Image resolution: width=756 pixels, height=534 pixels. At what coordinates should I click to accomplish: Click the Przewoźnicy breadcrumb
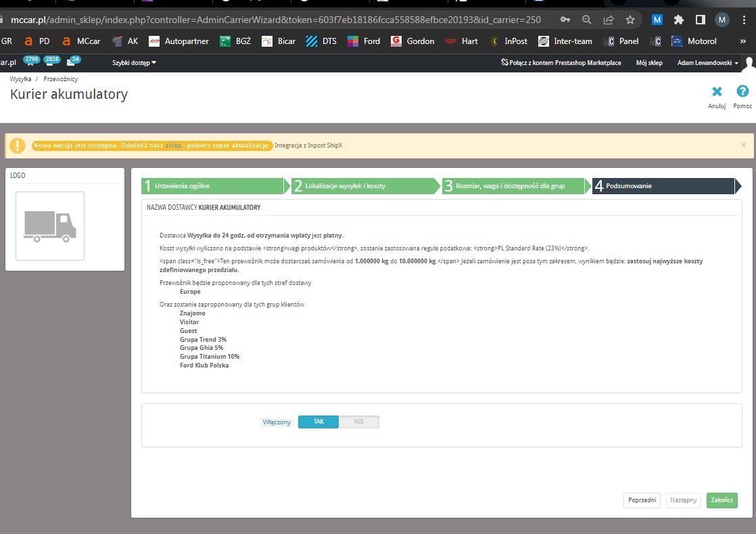(60, 79)
